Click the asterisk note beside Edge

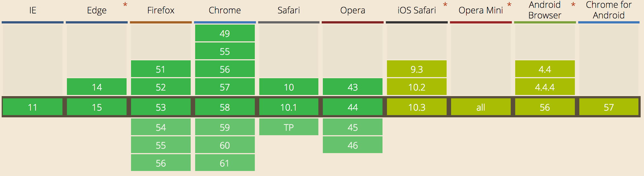[125, 5]
